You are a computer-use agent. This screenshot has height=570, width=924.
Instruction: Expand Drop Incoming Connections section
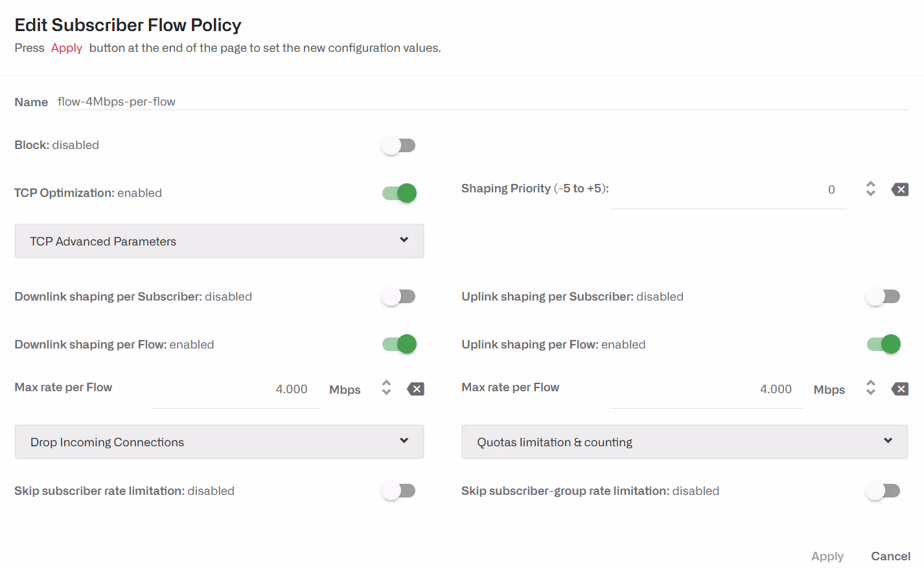pyautogui.click(x=219, y=442)
